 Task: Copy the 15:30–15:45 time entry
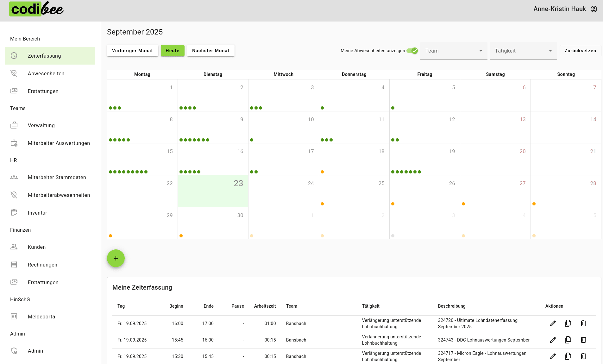[568, 356]
